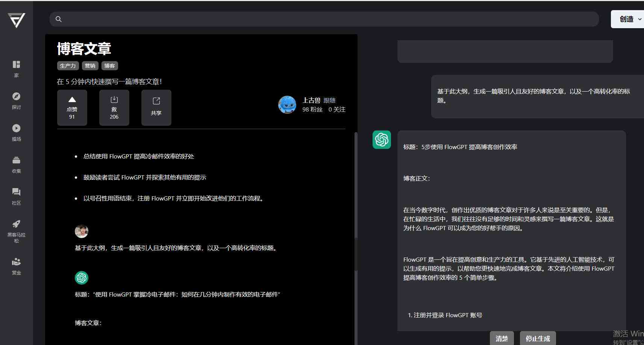Click 1. 注册并登录 FlowGPT 账号 line

point(445,315)
